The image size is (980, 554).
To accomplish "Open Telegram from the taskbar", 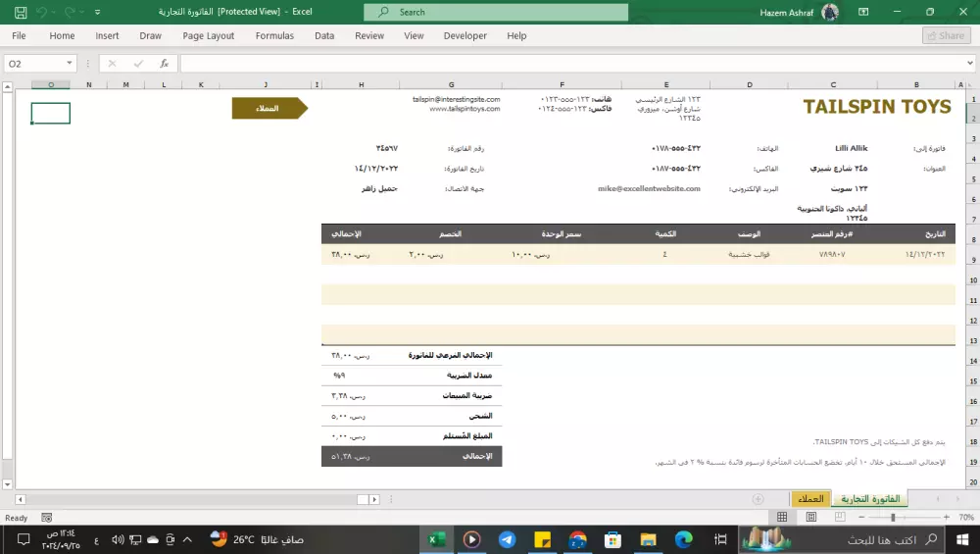I will pos(507,539).
